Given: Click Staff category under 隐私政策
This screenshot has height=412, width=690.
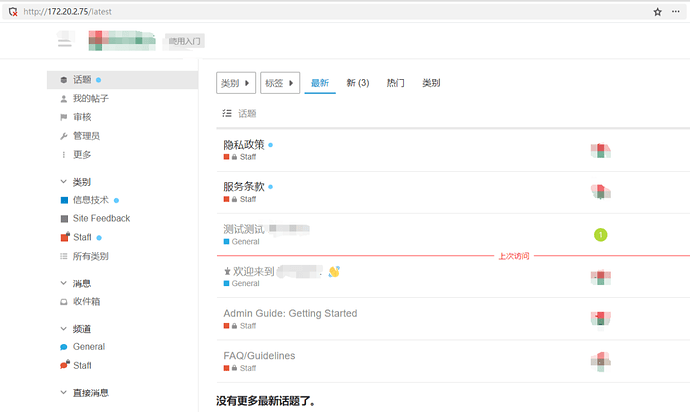Looking at the screenshot, I should (x=240, y=157).
